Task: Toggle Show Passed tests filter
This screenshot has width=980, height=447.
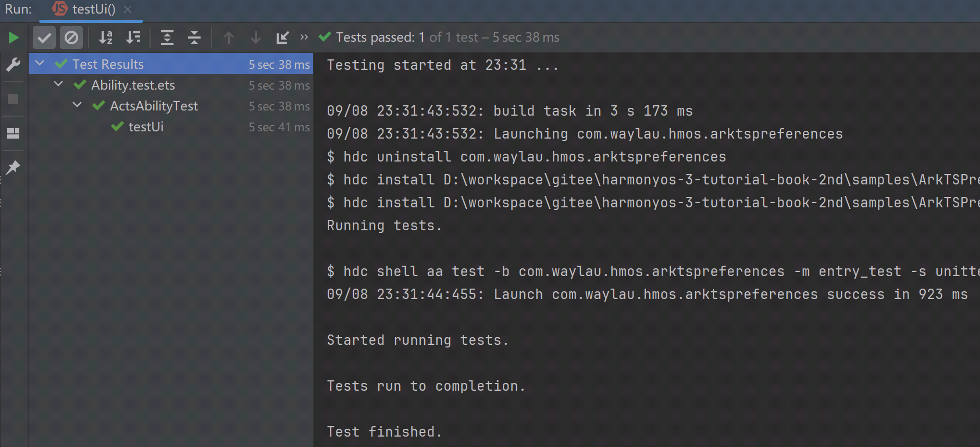Action: [44, 38]
